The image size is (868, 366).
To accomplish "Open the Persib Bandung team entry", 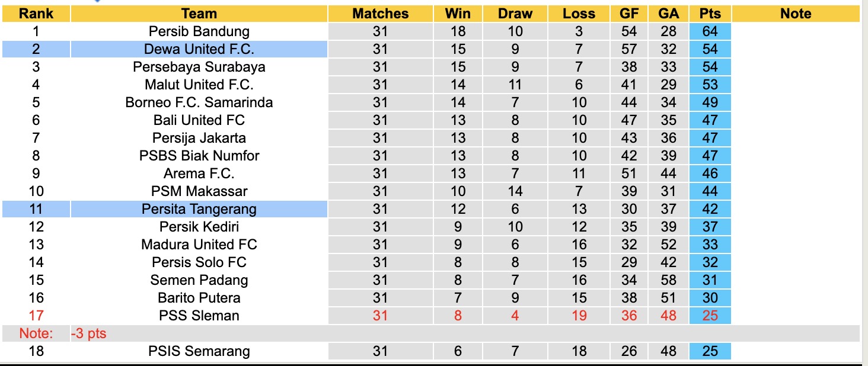I will [x=199, y=31].
